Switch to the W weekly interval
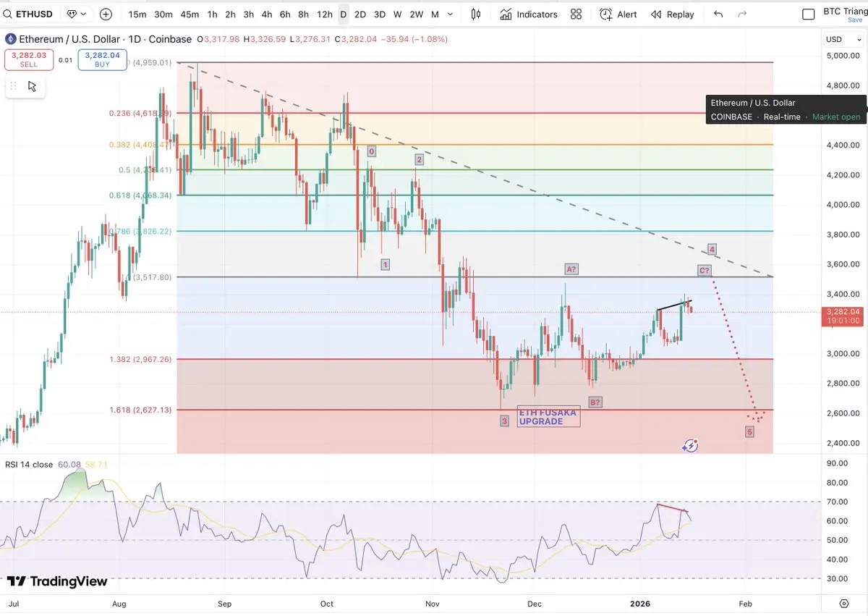This screenshot has height=616, width=868. [x=397, y=14]
